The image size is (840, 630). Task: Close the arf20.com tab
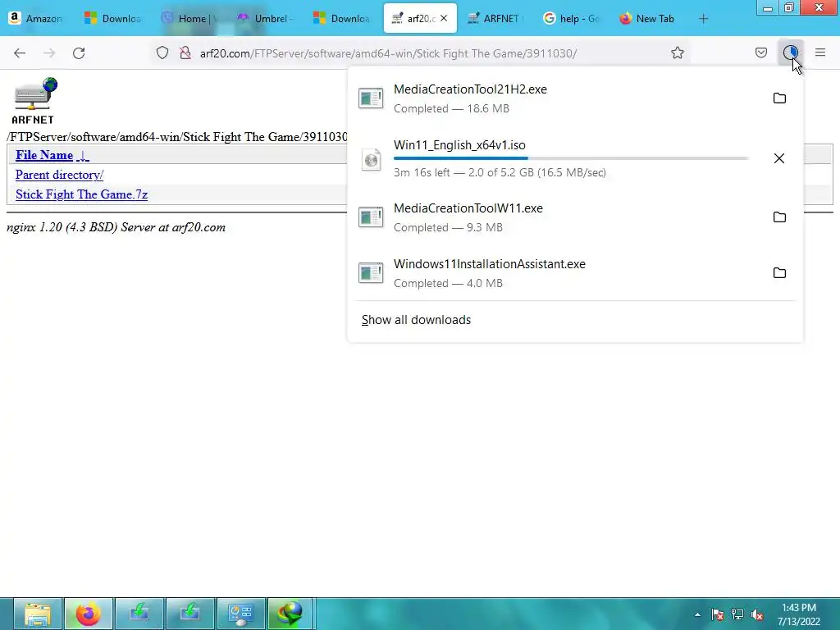(x=444, y=18)
